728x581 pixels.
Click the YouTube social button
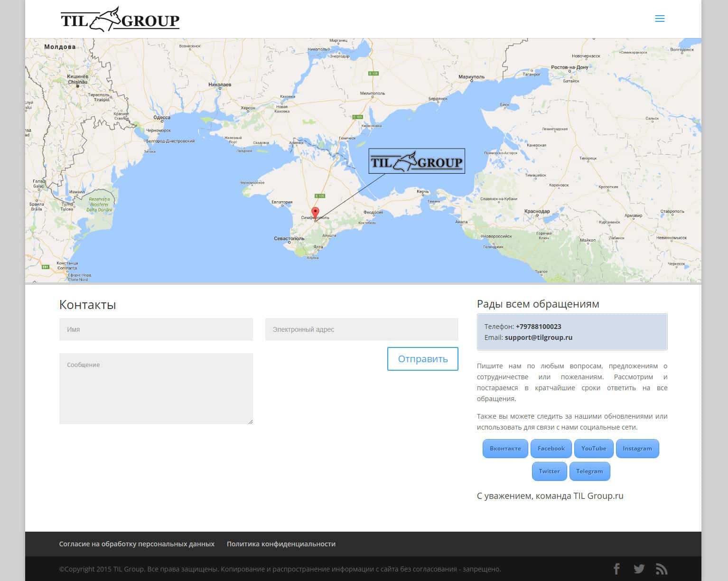(x=593, y=449)
